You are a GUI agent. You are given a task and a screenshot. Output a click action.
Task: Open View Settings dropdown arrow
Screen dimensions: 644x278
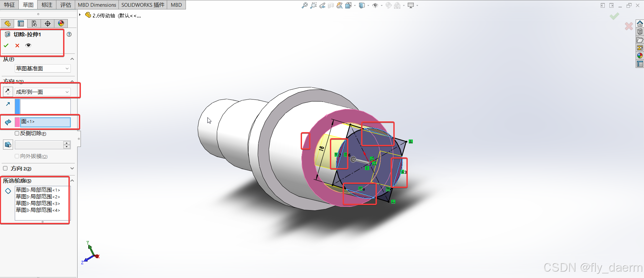[417, 5]
